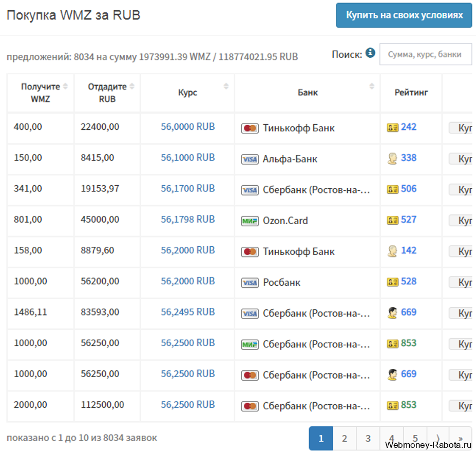The image size is (476, 454).
Task: Open rate 56,2495 RUB link
Action: [187, 312]
